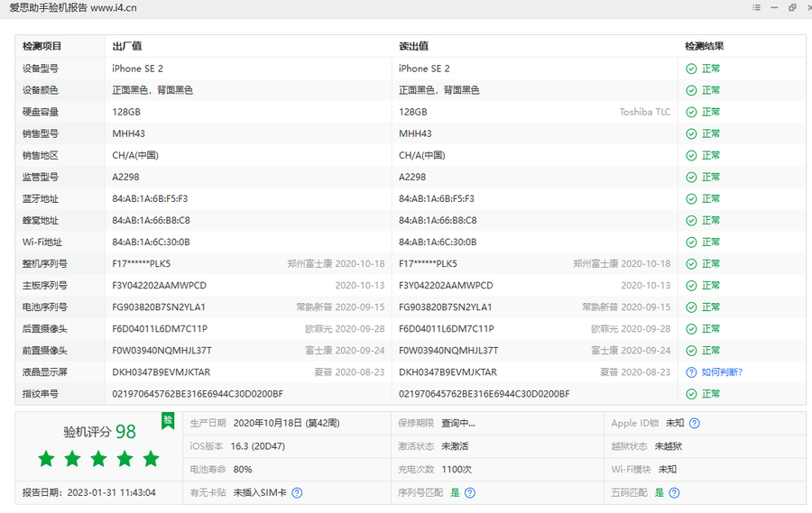Click the green check icon for 整机序列号

point(691,264)
